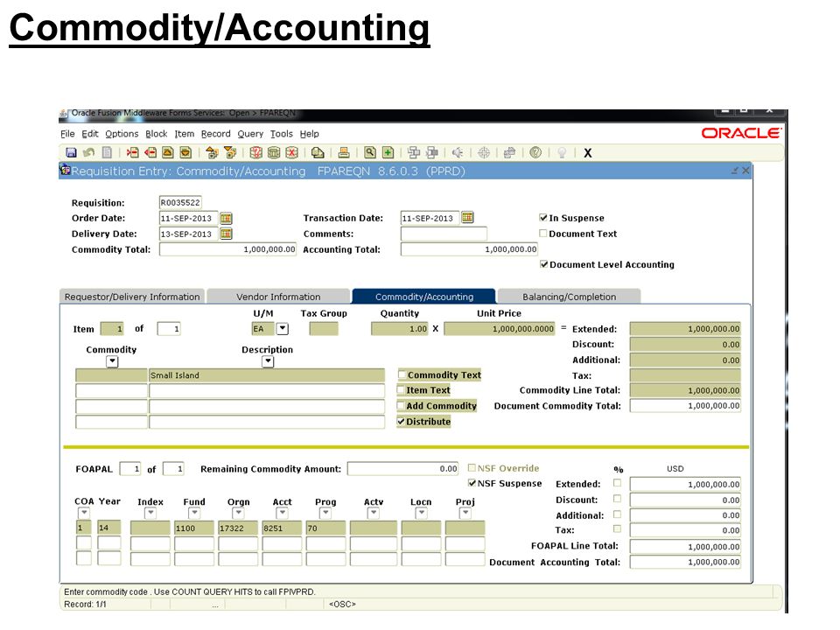840x630 pixels.
Task: Click the Requisition number R0035522 field
Action: click(180, 202)
